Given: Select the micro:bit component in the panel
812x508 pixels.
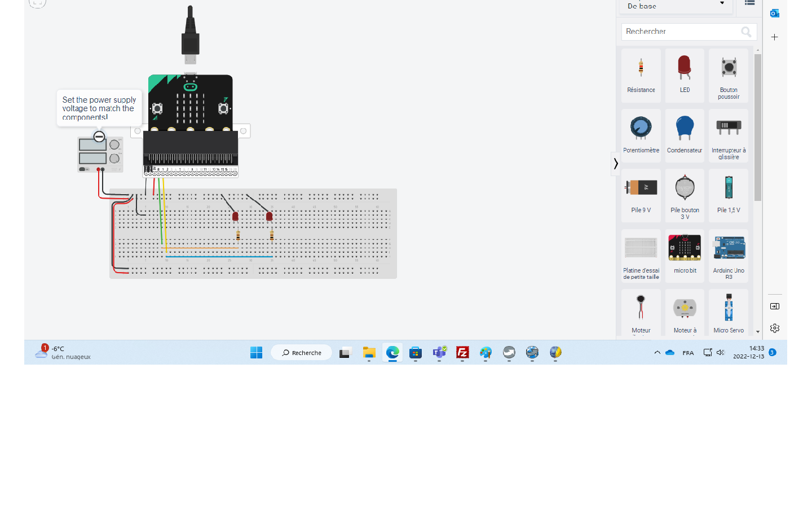Looking at the screenshot, I should click(x=685, y=256).
